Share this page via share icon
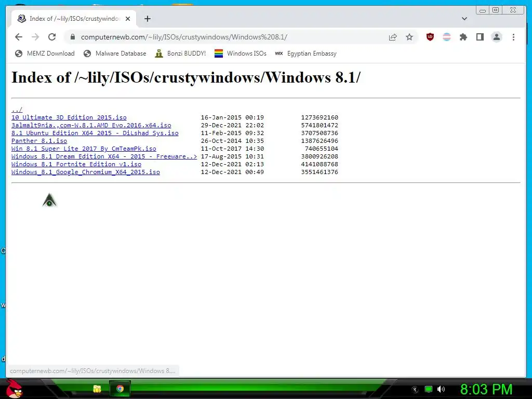The height and width of the screenshot is (399, 532). click(x=393, y=37)
